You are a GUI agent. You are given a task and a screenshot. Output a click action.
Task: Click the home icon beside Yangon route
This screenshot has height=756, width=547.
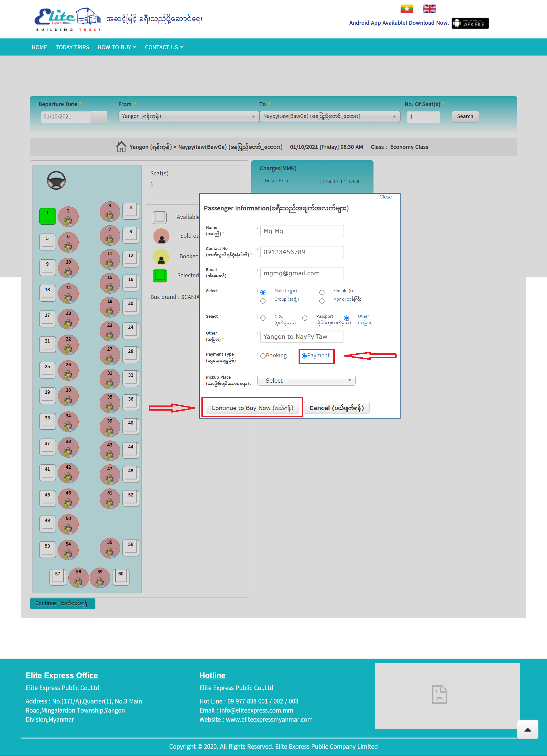[x=121, y=147]
